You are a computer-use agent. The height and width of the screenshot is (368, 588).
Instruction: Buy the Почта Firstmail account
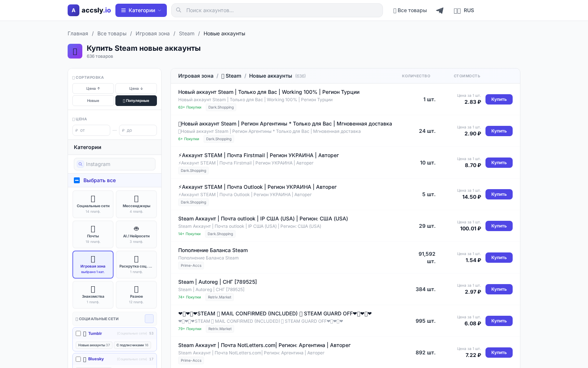click(x=499, y=163)
